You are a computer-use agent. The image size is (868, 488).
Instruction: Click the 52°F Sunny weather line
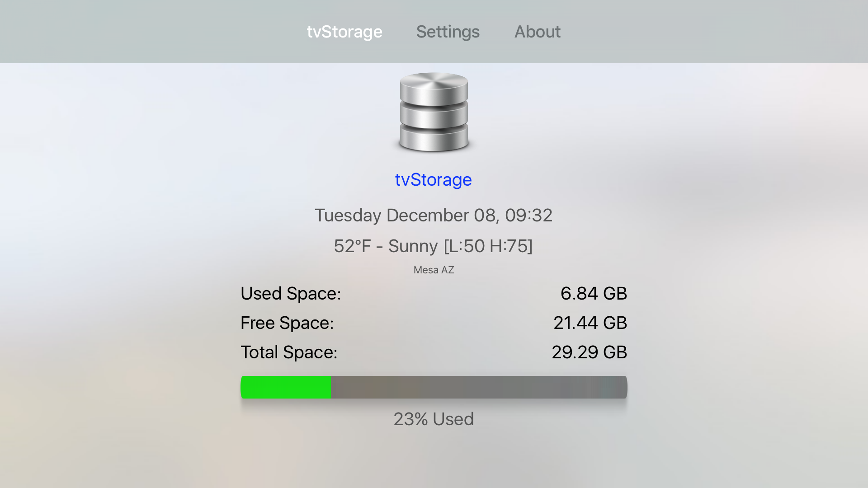[x=433, y=246]
